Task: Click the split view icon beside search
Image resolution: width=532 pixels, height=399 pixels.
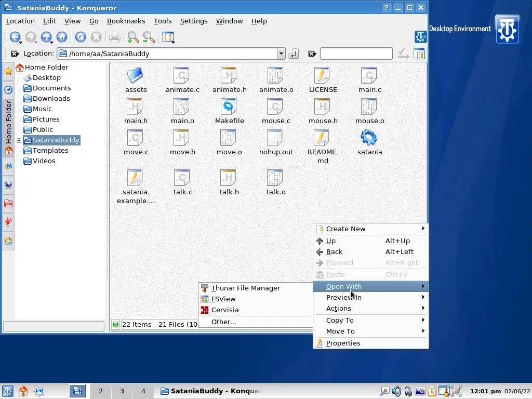Action: tap(419, 54)
